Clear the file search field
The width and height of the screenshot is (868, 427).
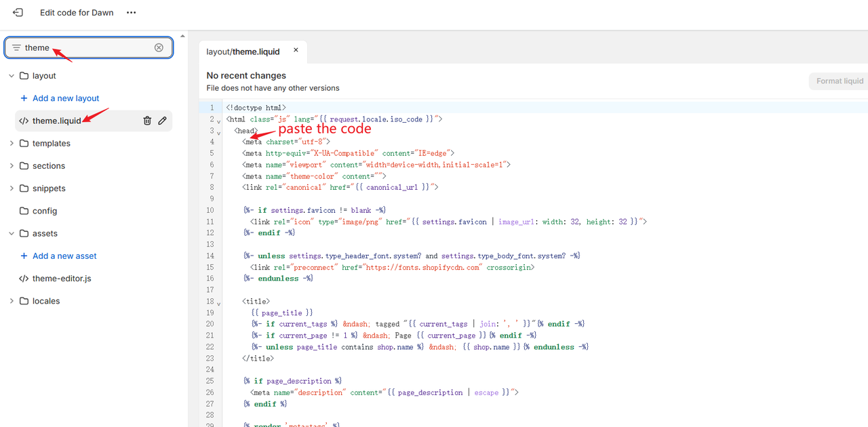[159, 47]
